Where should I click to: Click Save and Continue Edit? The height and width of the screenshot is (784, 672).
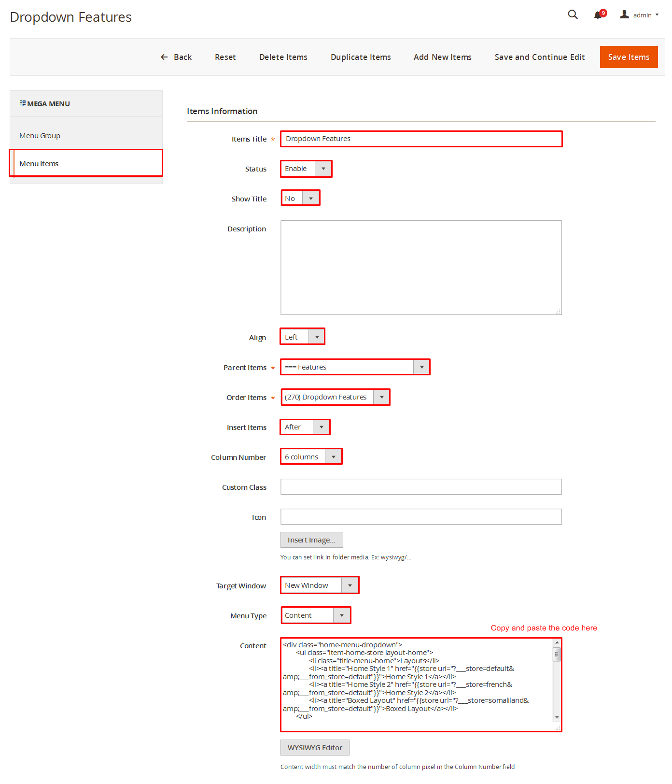(540, 57)
